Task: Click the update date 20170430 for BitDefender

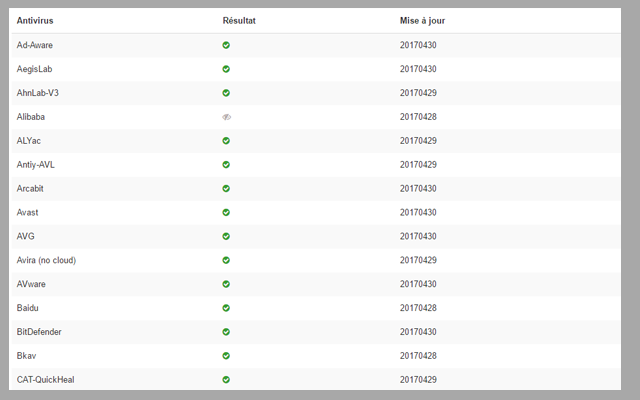Action: click(x=418, y=332)
